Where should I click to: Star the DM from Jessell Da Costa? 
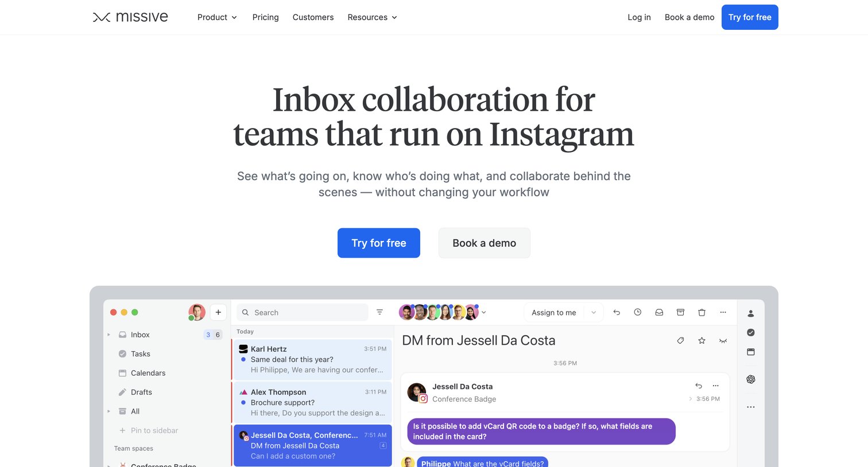(x=702, y=340)
